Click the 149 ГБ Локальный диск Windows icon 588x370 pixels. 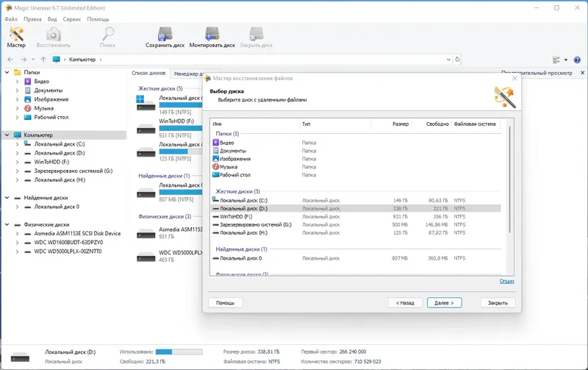[x=146, y=103]
